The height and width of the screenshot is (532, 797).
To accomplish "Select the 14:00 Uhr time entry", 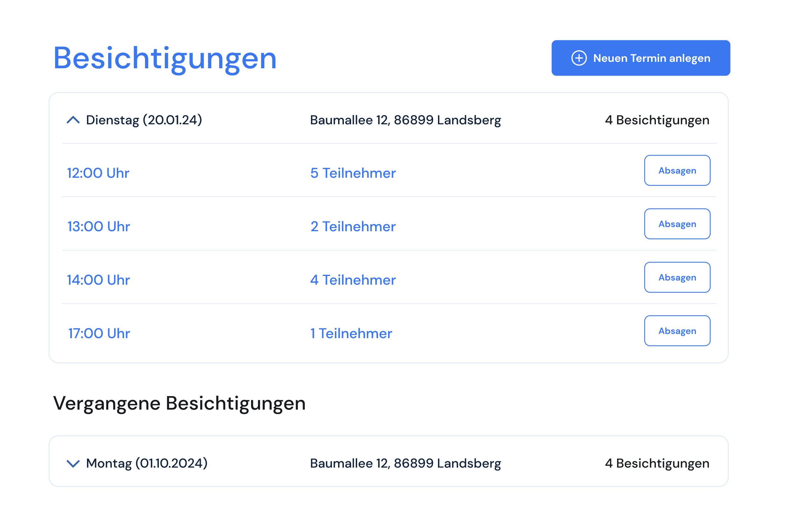I will pos(98,280).
